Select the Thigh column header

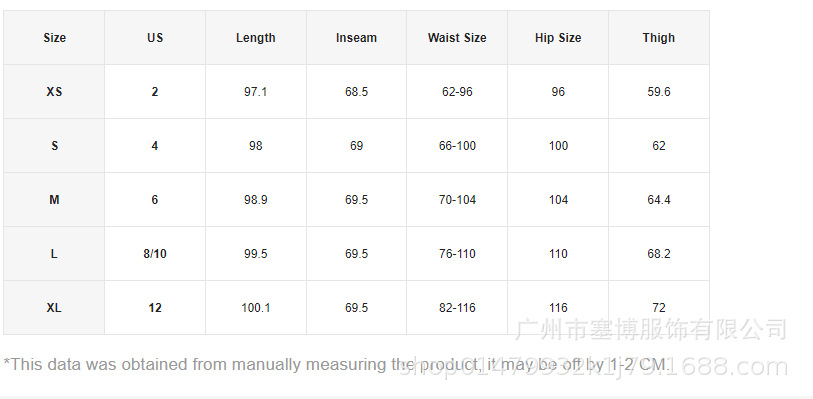658,38
